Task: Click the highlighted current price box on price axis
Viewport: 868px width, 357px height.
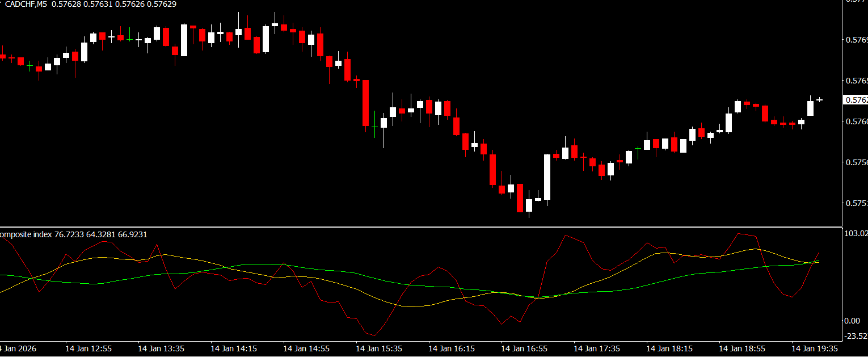Action: [x=856, y=100]
